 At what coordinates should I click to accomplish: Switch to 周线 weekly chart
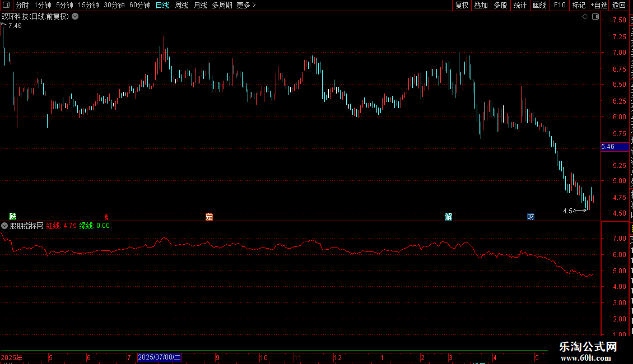pyautogui.click(x=181, y=5)
